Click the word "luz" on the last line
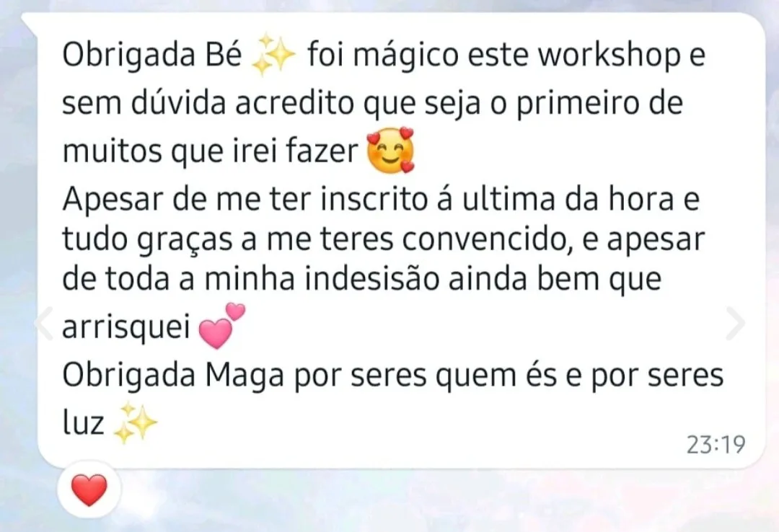This screenshot has height=532, width=779. [83, 422]
